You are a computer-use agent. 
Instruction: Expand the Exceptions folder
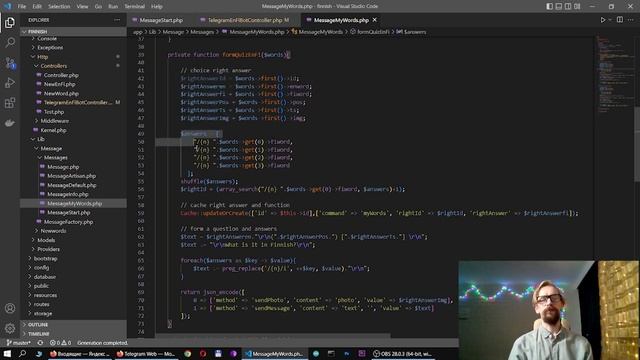(73, 47)
